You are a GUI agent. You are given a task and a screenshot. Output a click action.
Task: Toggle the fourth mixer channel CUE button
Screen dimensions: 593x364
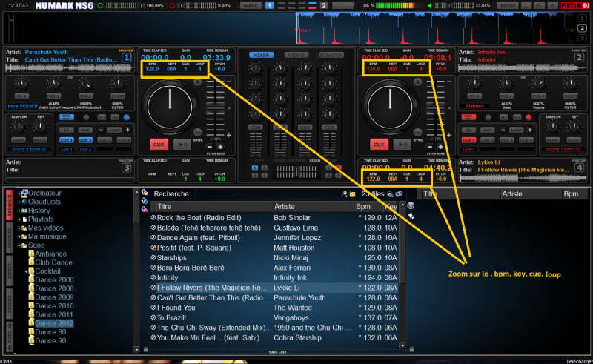pos(329,127)
